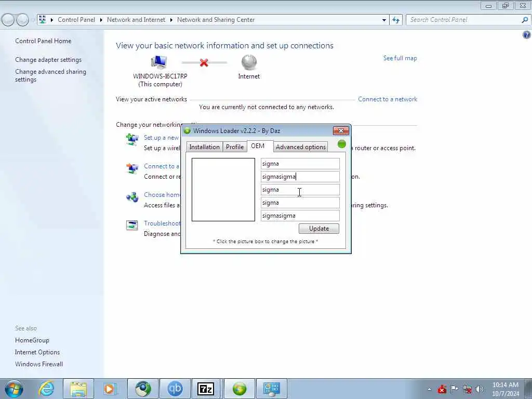
Task: Launch Internet Explorer from taskbar
Action: click(46, 389)
